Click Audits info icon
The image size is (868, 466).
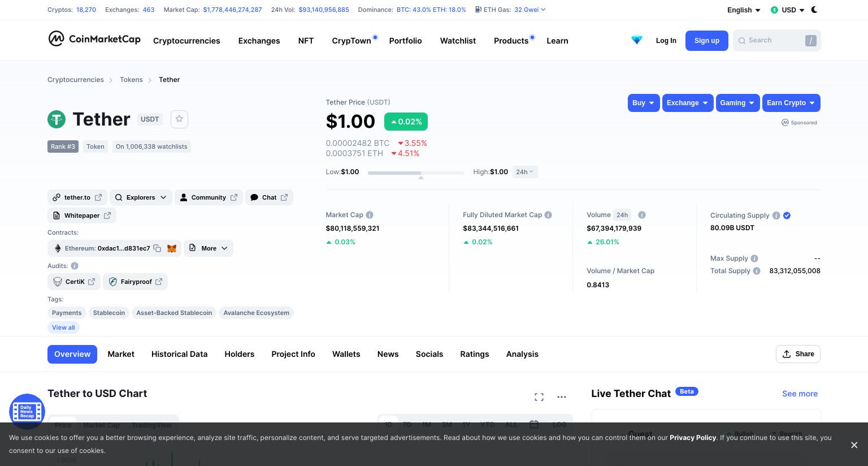click(x=75, y=266)
